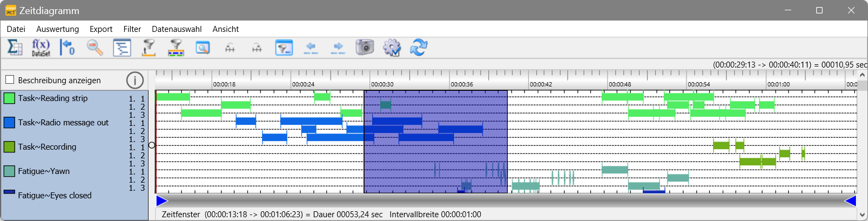The height and width of the screenshot is (221, 868).
Task: Click the selection duration readout 00010,95 sec
Action: pos(790,65)
